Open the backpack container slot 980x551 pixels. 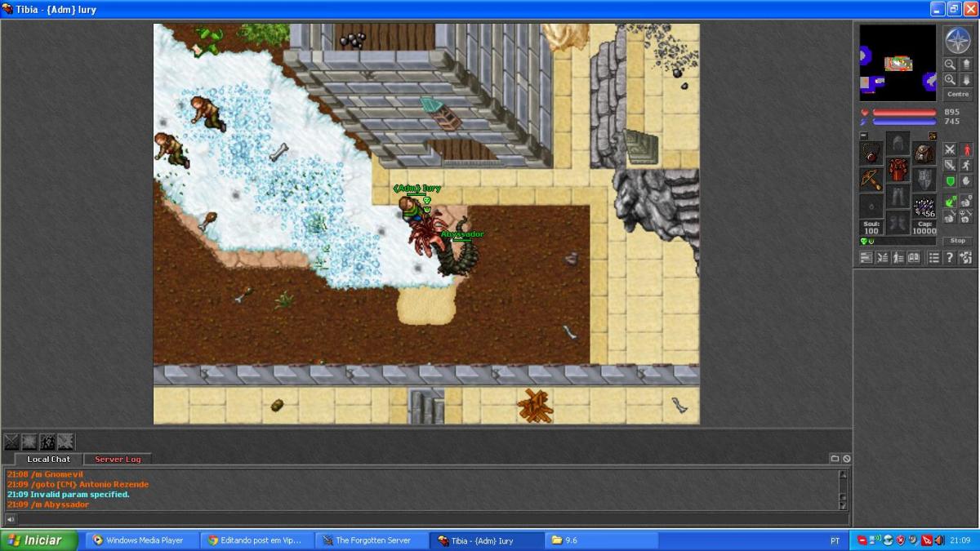(x=924, y=153)
